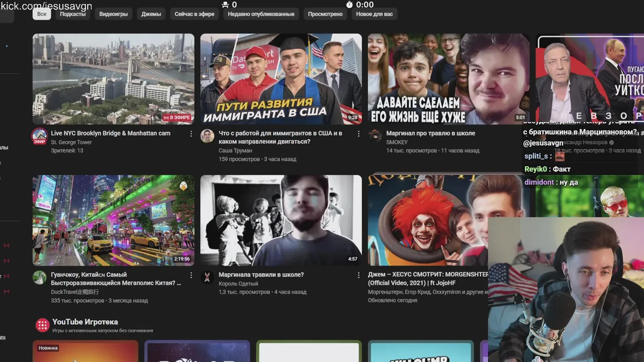This screenshot has width=644, height=362.
Task: Go to the Король Одетый channel name
Action: pos(238,284)
